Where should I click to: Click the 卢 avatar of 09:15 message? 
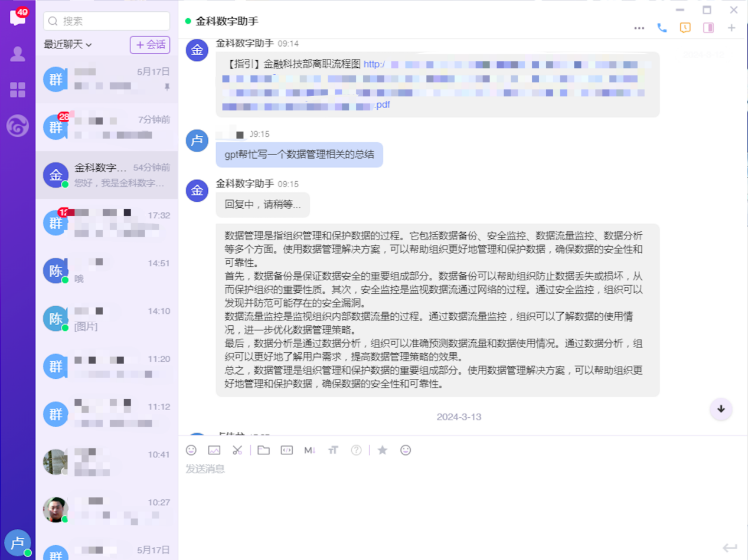(197, 140)
